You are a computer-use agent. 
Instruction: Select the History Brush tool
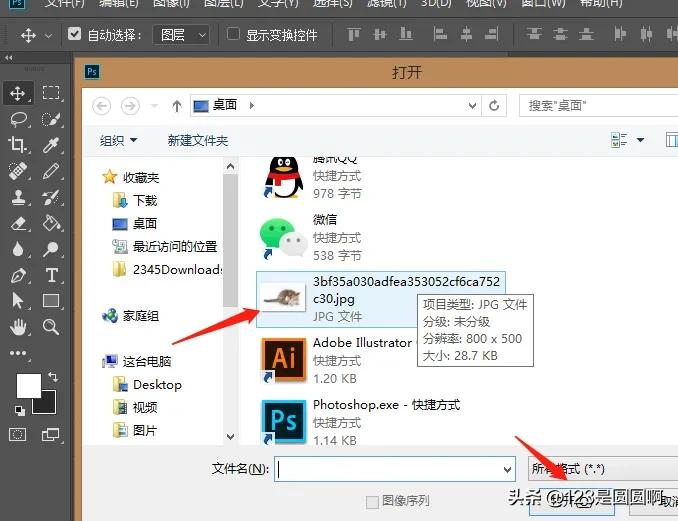[51, 197]
